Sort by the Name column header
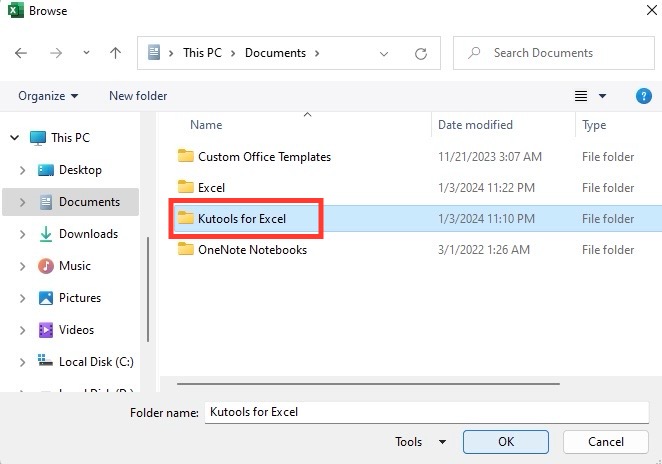Screen dimensions: 662x464 [206, 125]
